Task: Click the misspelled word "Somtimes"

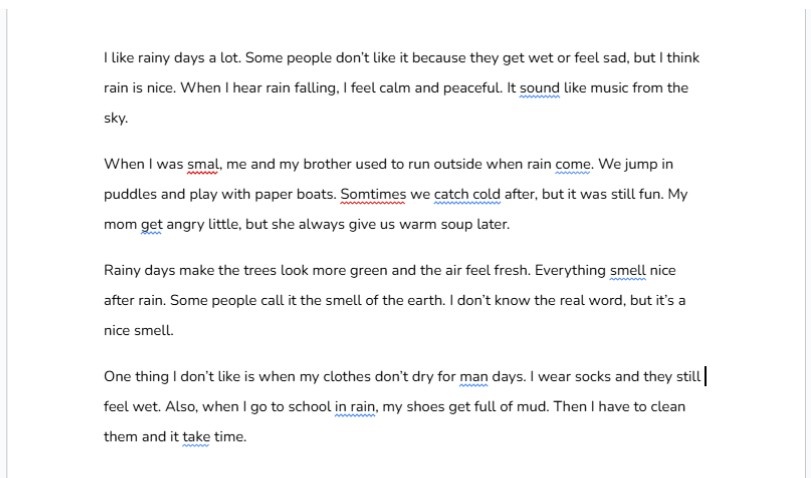Action: click(x=373, y=195)
